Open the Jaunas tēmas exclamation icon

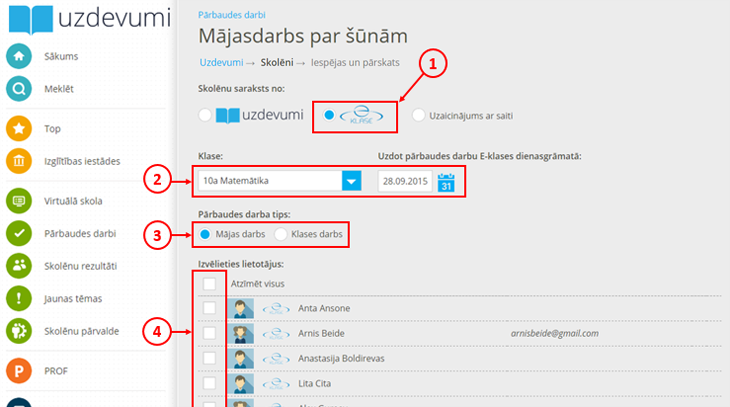[x=18, y=298]
